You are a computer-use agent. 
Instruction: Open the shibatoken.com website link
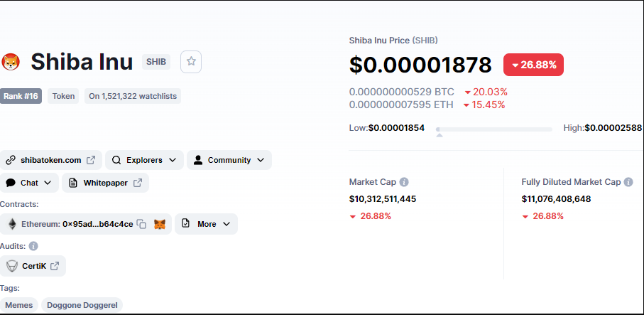click(51, 160)
